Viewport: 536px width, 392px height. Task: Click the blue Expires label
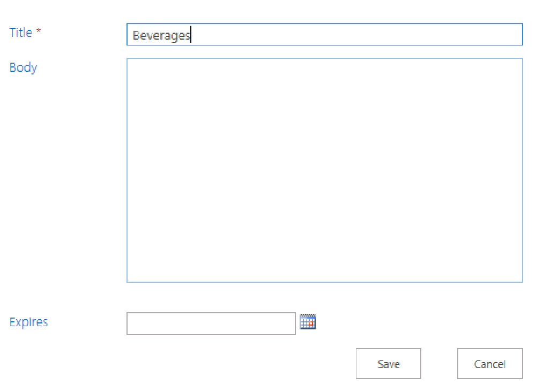[x=28, y=322]
